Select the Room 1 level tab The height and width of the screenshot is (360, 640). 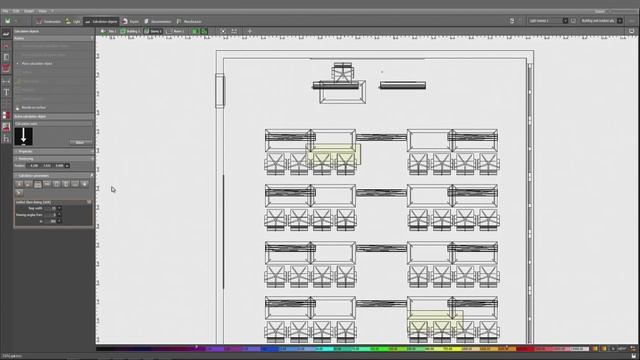pos(176,31)
